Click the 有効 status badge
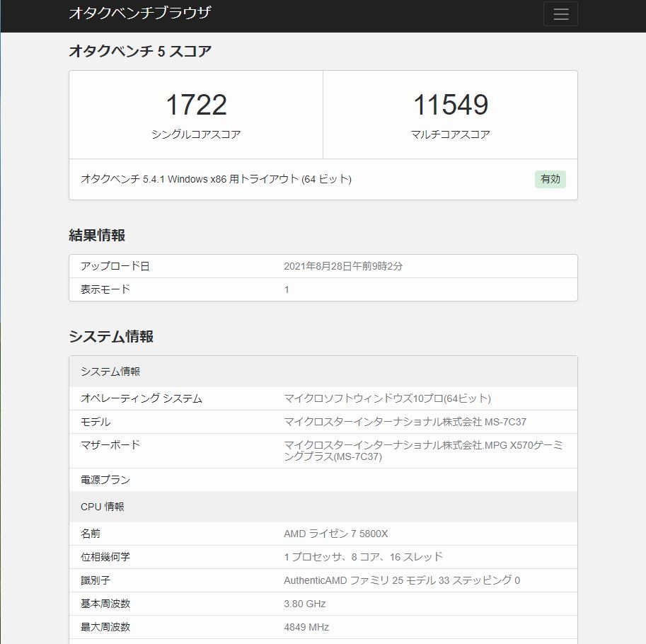This screenshot has height=644, width=646. tap(550, 179)
